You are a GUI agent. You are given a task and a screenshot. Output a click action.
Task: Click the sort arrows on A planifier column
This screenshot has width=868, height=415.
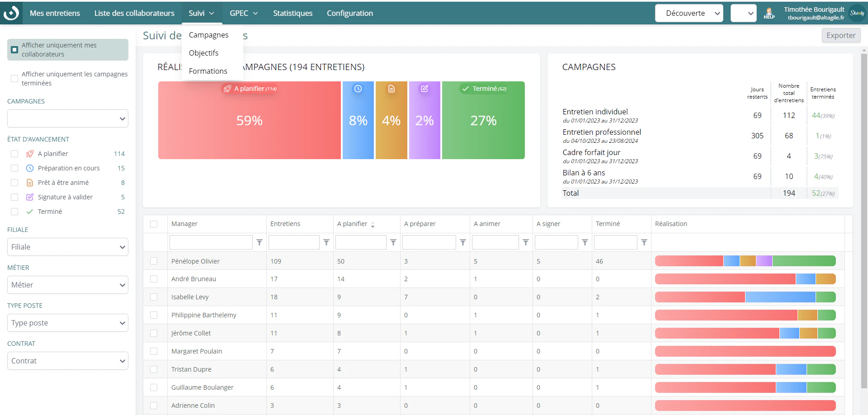[x=373, y=225]
